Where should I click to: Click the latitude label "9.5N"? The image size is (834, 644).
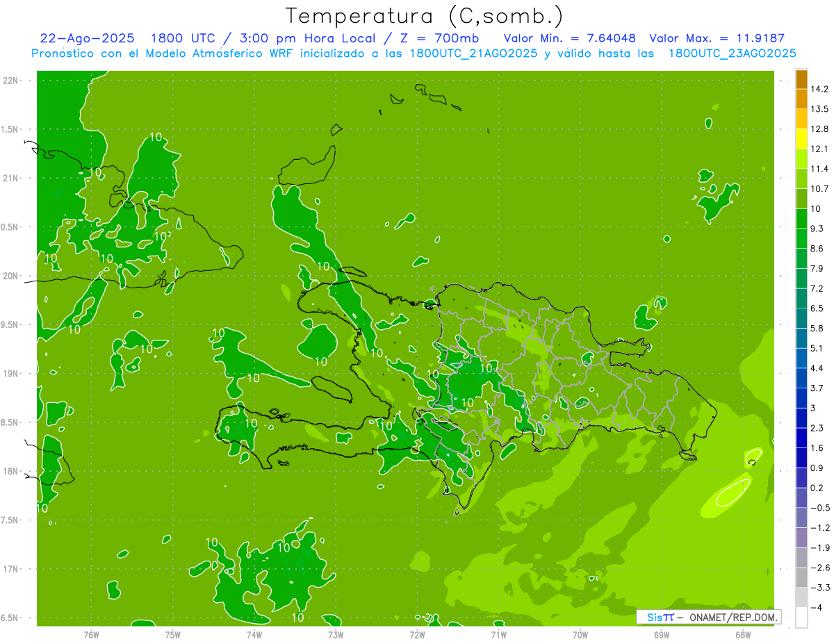pos(10,324)
